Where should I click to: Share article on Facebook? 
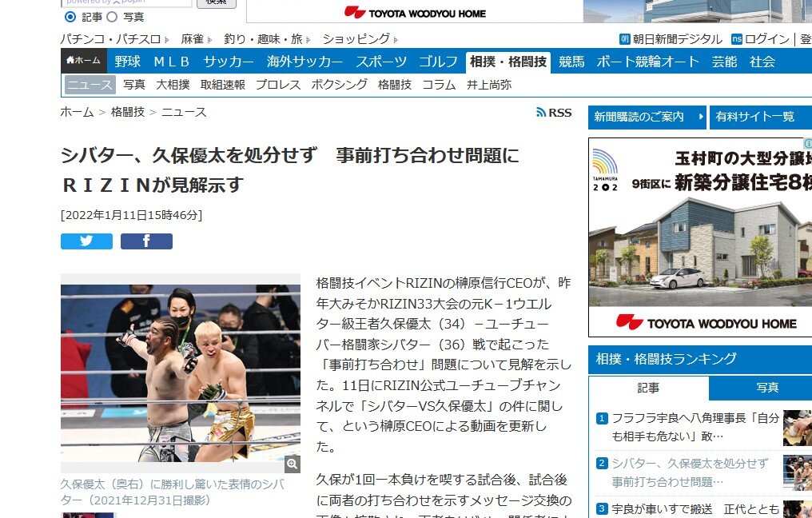pos(146,241)
